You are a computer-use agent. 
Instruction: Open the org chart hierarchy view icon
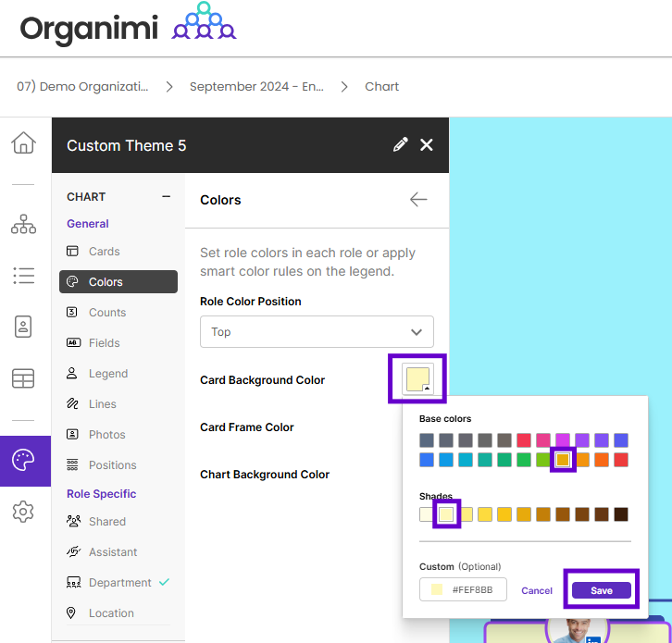(23, 224)
